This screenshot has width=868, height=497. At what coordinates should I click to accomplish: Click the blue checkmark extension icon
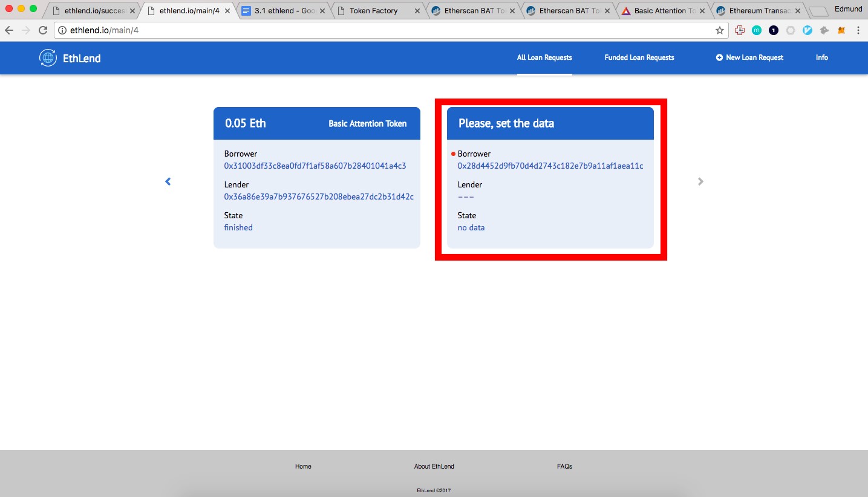808,30
